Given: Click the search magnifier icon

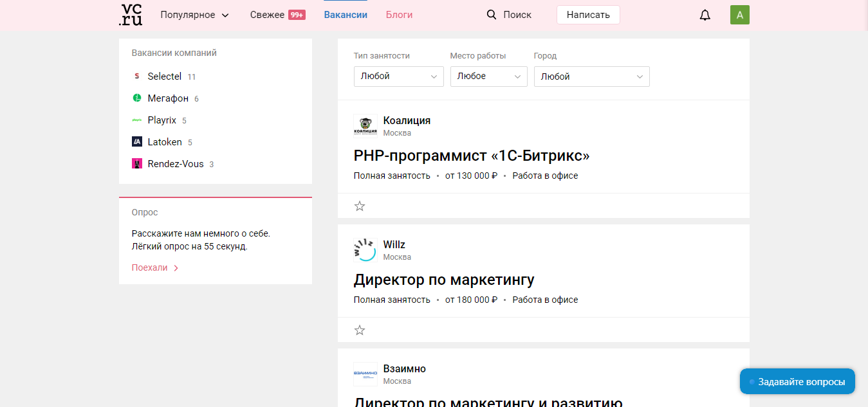Looking at the screenshot, I should (492, 14).
